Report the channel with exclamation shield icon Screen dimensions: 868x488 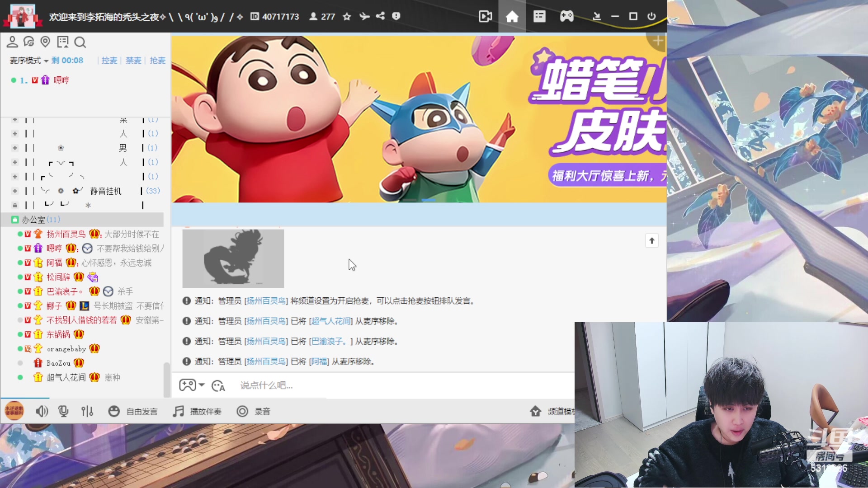click(396, 16)
